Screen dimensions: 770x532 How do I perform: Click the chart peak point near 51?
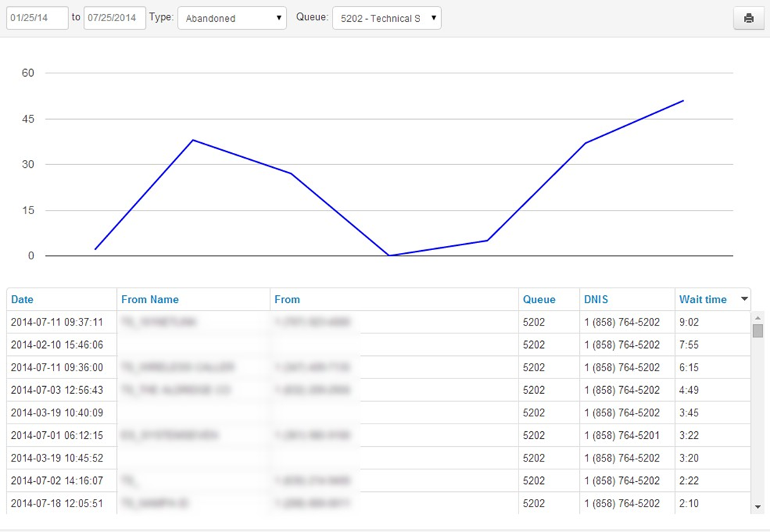click(683, 101)
